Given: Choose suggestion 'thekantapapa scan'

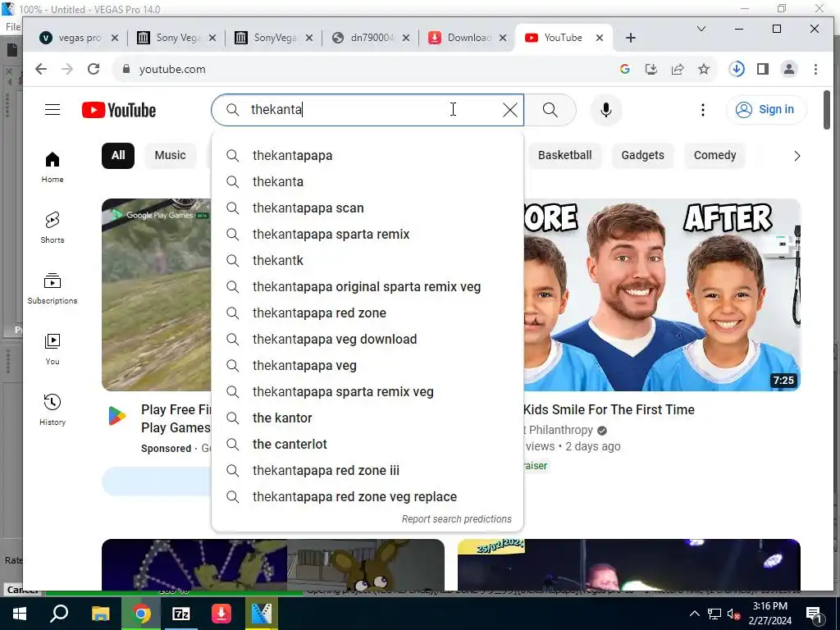Looking at the screenshot, I should click(x=367, y=208).
